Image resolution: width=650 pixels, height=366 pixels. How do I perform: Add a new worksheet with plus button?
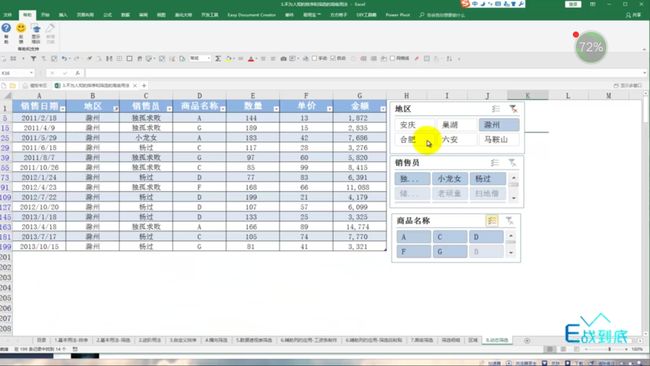[x=527, y=340]
